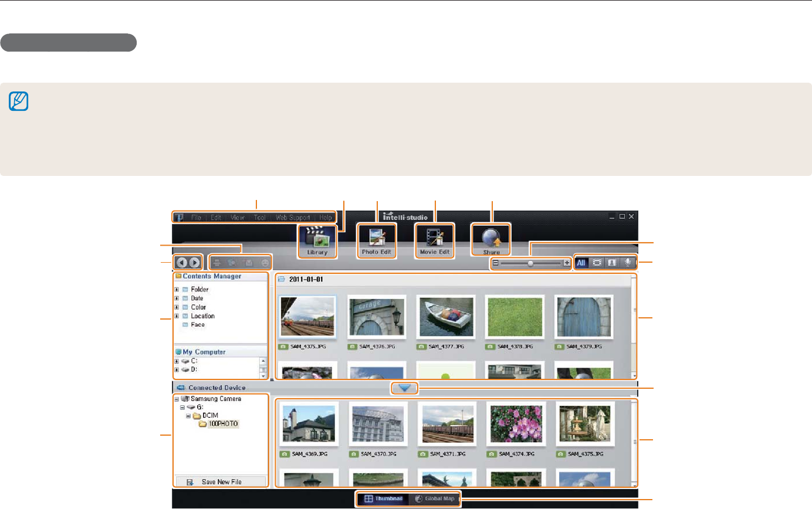Open the Library mode
The image size is (812, 509).
[x=317, y=241]
